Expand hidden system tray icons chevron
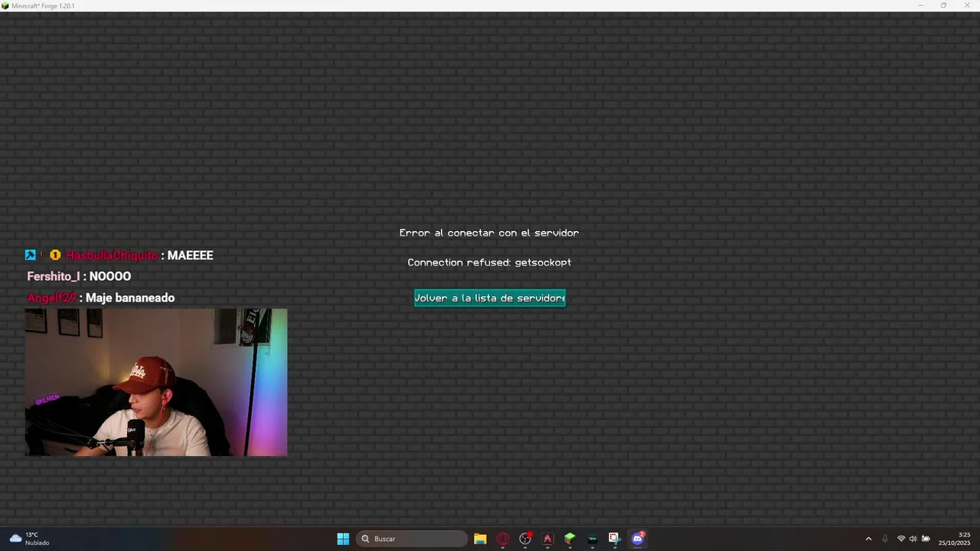The height and width of the screenshot is (551, 980). pyautogui.click(x=868, y=539)
